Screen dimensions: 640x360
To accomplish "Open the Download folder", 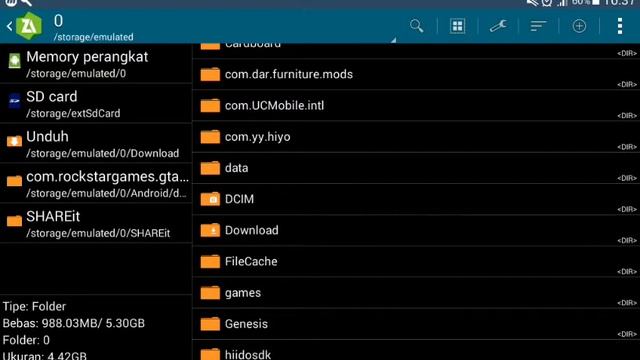I will [416, 231].
